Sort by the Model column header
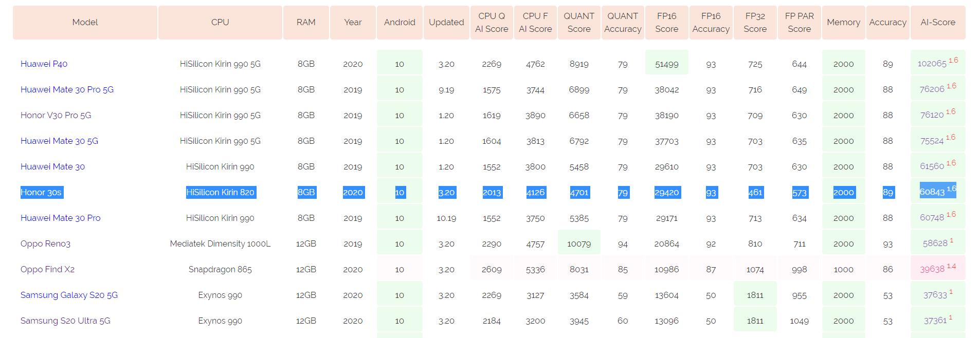The image size is (980, 338). [x=85, y=22]
